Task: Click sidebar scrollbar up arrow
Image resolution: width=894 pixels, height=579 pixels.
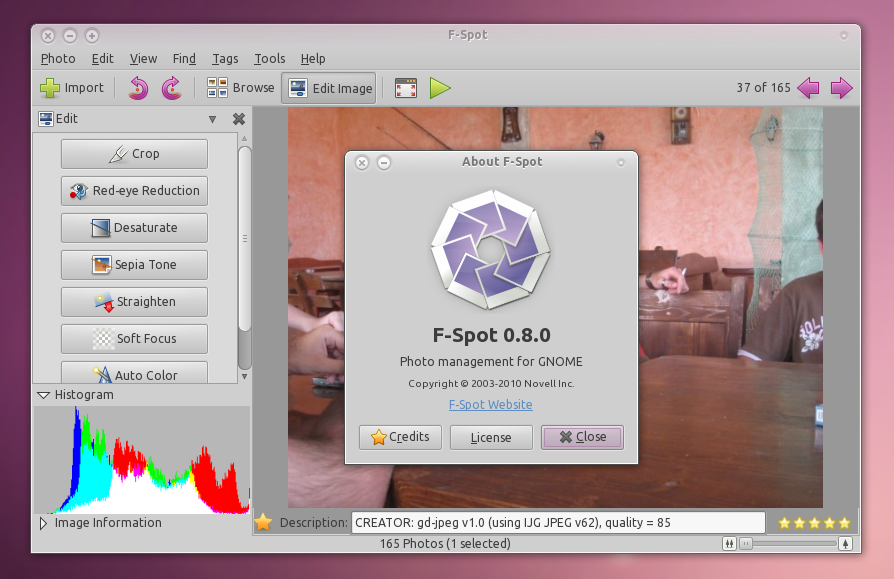Action: pyautogui.click(x=245, y=138)
